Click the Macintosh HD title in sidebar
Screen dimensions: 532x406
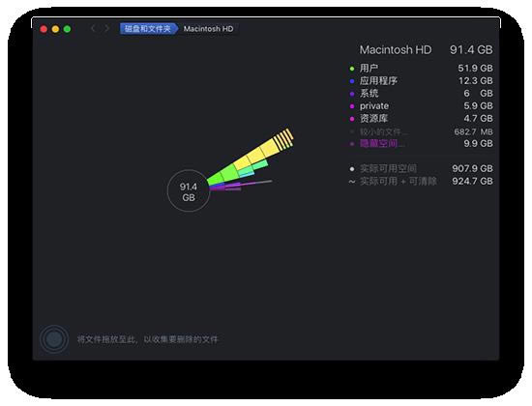(x=396, y=50)
